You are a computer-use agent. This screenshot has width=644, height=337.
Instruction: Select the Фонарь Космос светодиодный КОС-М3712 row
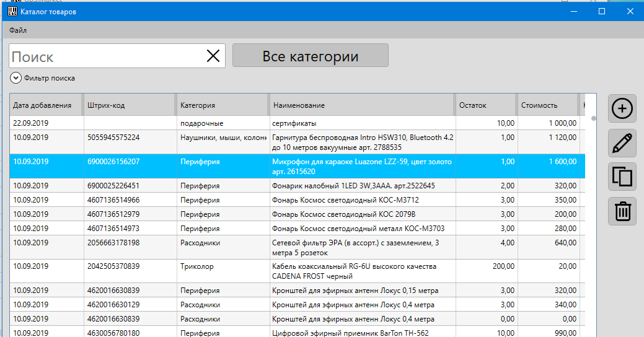pos(298,200)
